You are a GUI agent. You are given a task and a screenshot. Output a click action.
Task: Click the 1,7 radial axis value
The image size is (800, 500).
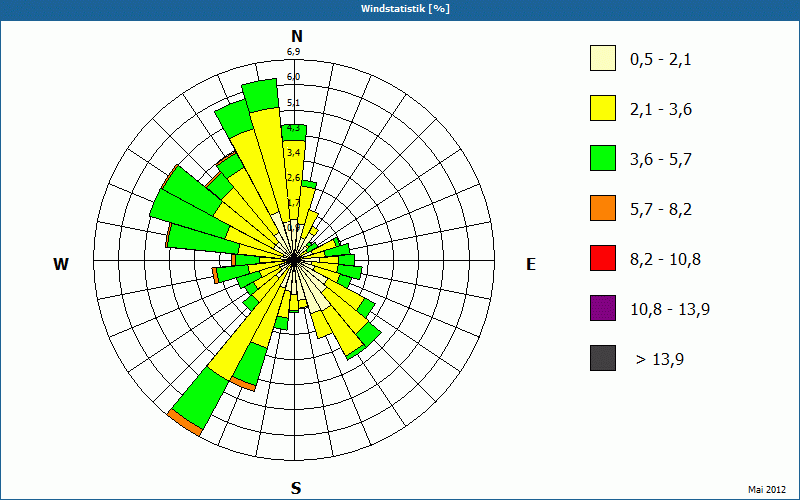click(293, 203)
